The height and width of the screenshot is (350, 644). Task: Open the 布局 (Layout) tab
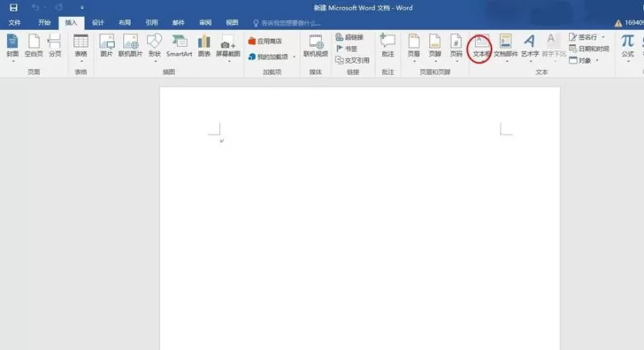(x=125, y=23)
